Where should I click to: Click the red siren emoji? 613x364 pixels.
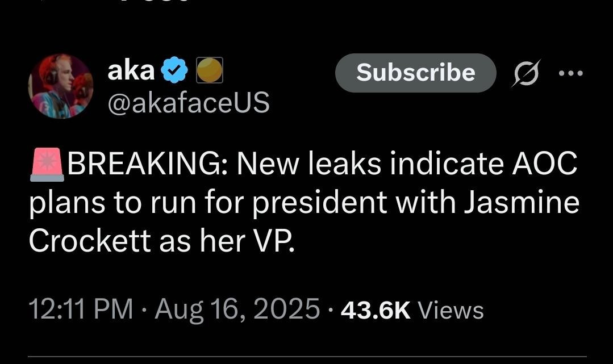click(x=47, y=165)
